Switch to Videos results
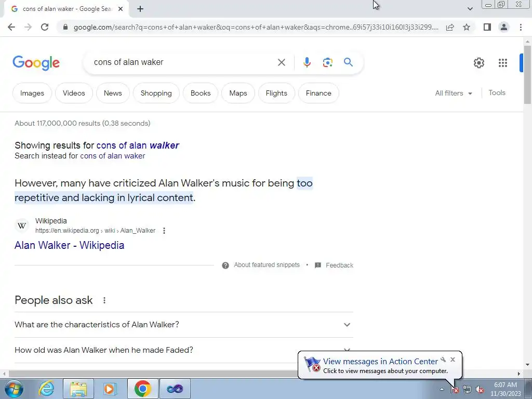 (x=74, y=93)
